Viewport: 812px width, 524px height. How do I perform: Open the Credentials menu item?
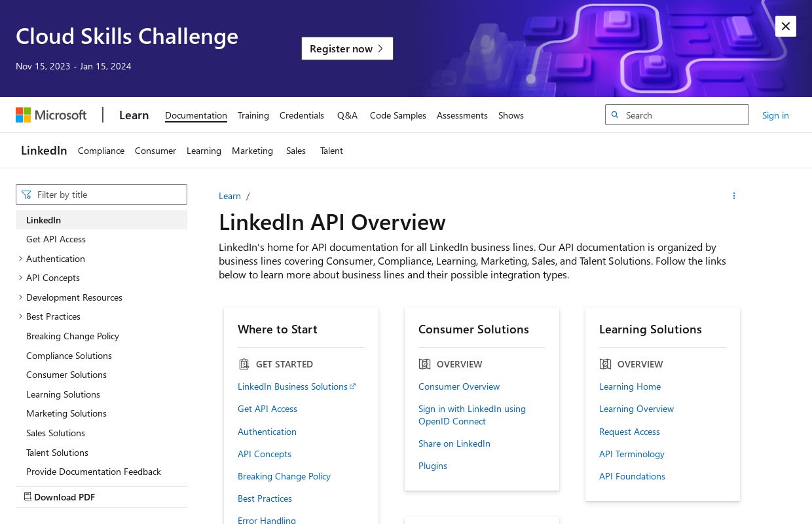tap(302, 115)
